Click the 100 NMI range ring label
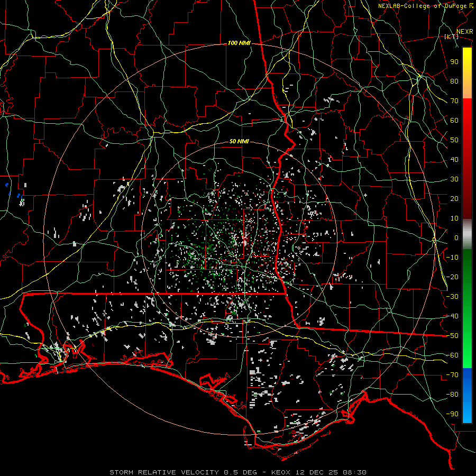 click(x=239, y=43)
